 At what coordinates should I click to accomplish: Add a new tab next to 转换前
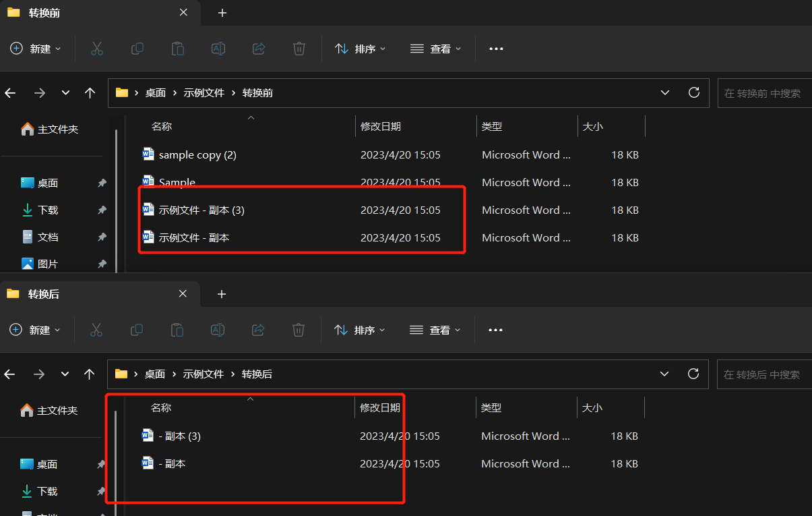click(x=222, y=13)
